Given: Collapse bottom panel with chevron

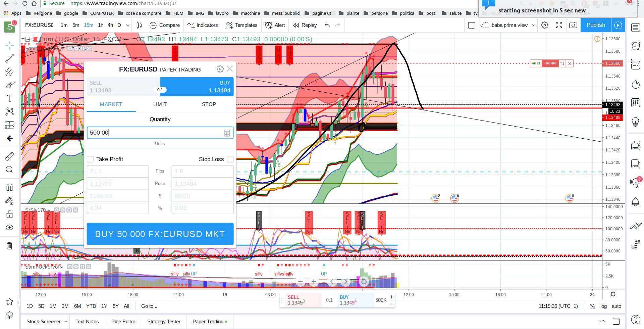Looking at the screenshot, I should click(x=603, y=321).
